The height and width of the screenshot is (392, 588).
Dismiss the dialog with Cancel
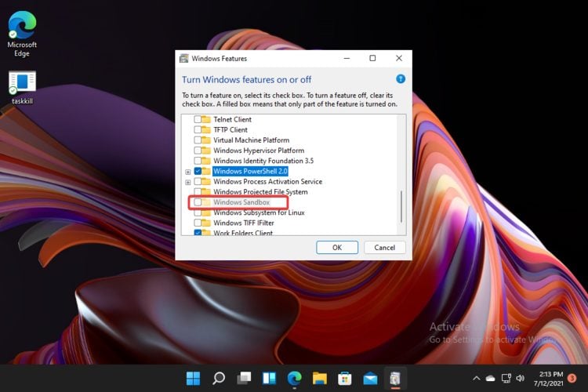click(x=384, y=248)
